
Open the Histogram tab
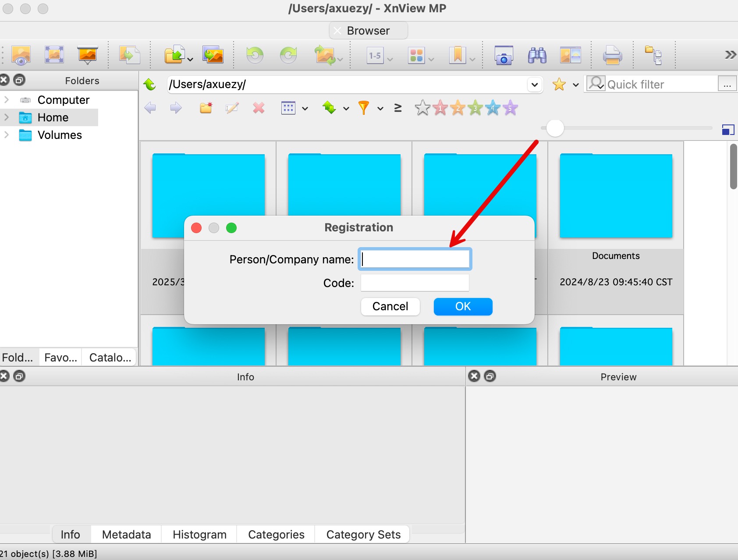pyautogui.click(x=199, y=535)
